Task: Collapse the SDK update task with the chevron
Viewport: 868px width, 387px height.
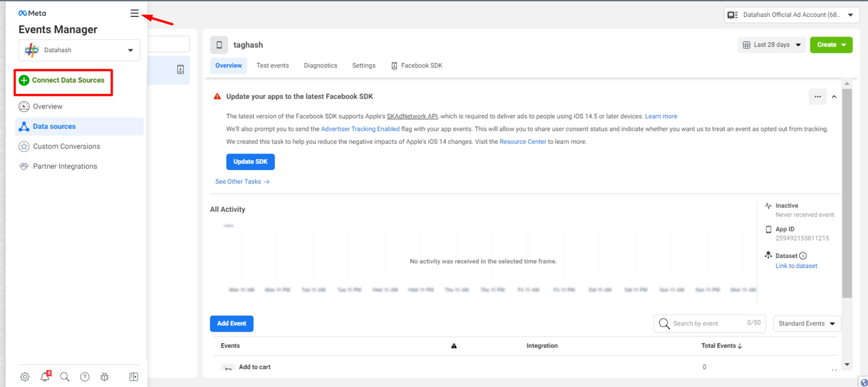Action: pyautogui.click(x=834, y=97)
